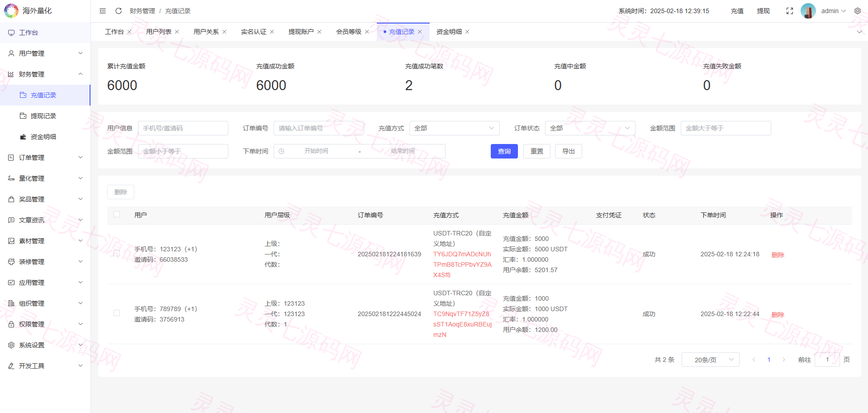The width and height of the screenshot is (868, 413).
Task: Open the settings gear in the header
Action: pos(858,11)
